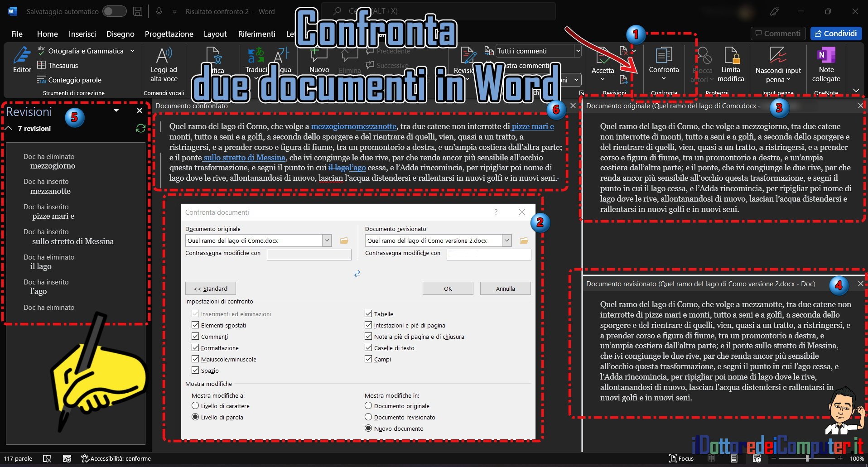This screenshot has height=467, width=868.
Task: Uncheck Intestazioni e piè di pagina
Action: [x=368, y=325]
